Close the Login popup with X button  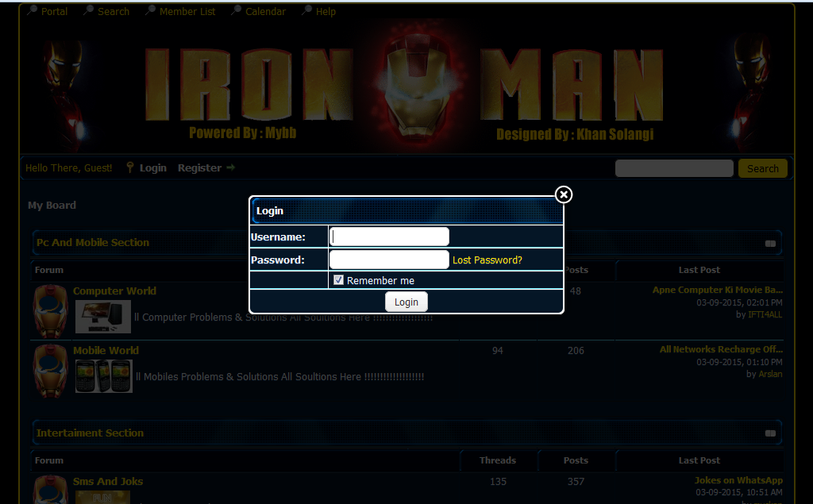click(564, 194)
